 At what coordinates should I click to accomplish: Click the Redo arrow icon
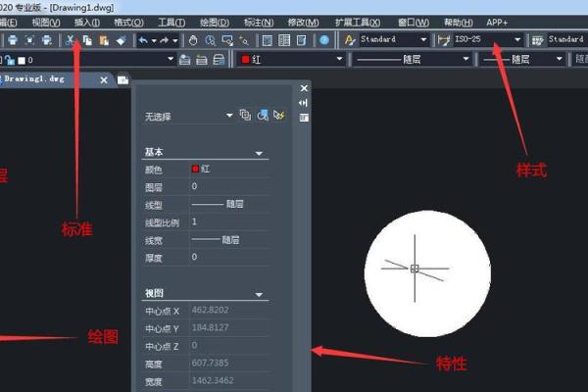(165, 40)
